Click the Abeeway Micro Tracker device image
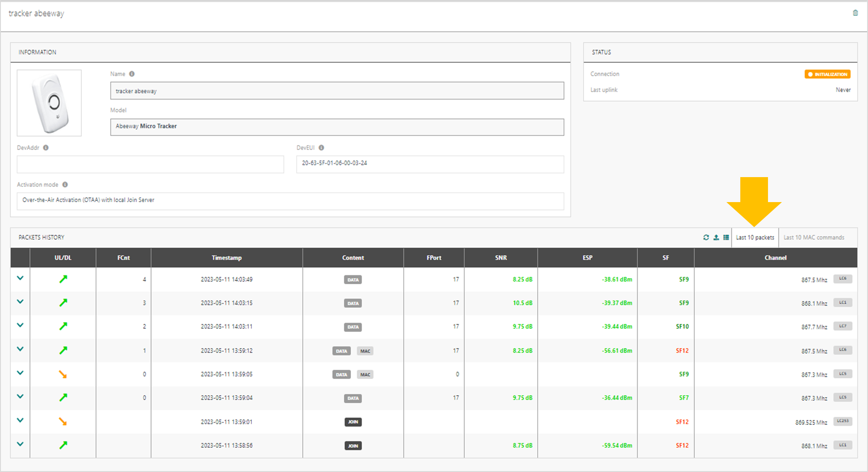Viewport: 868px width, 472px height. [x=49, y=103]
